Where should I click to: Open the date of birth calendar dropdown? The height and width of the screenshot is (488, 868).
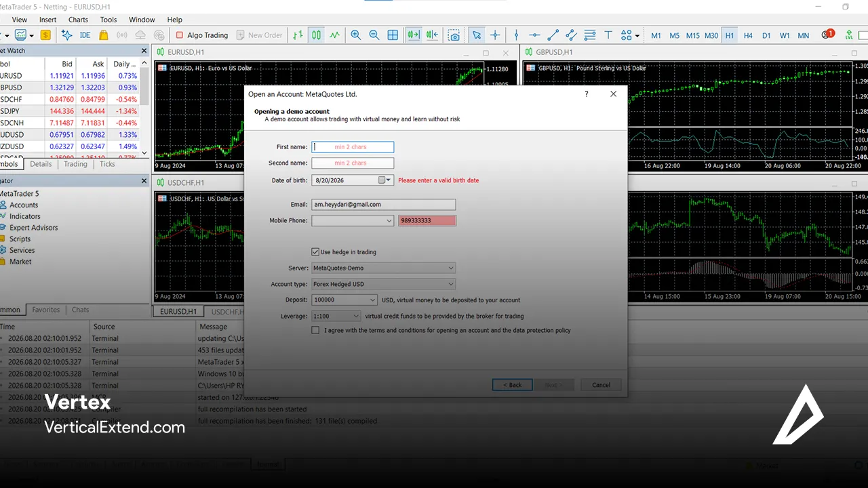click(x=385, y=180)
